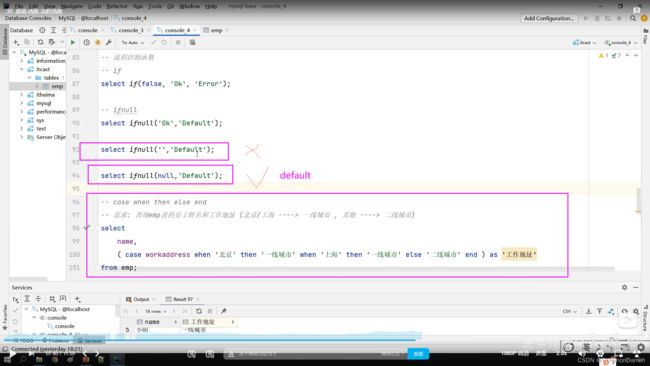Click the name column header in the results
This screenshot has height=366, width=650.
pos(152,322)
